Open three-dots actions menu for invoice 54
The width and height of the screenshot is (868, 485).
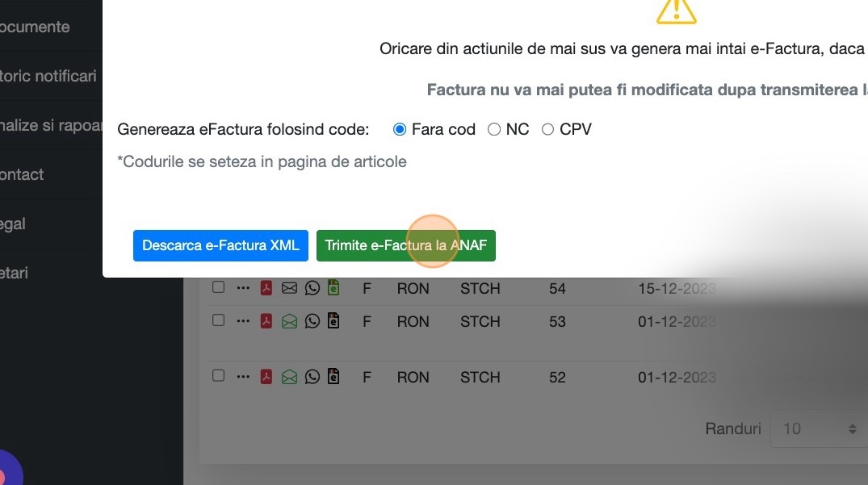[243, 288]
